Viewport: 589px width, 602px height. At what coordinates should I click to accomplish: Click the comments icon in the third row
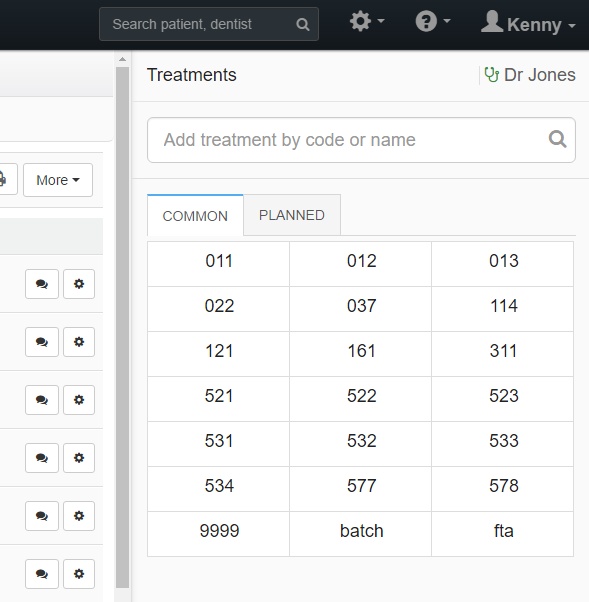point(42,400)
